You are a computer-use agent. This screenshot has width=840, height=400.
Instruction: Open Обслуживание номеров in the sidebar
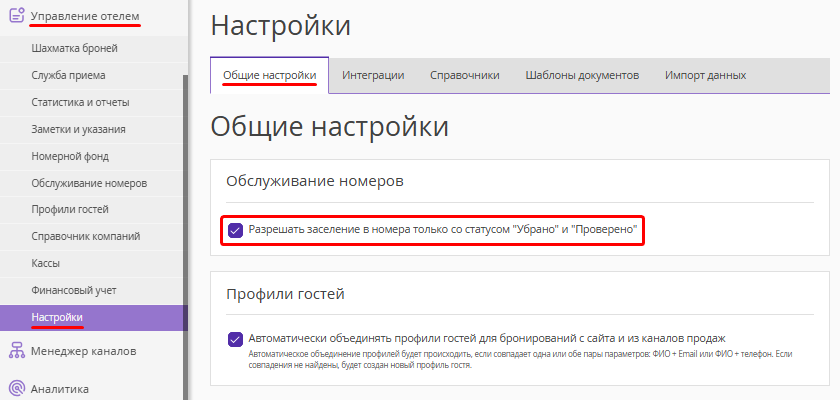point(94,184)
